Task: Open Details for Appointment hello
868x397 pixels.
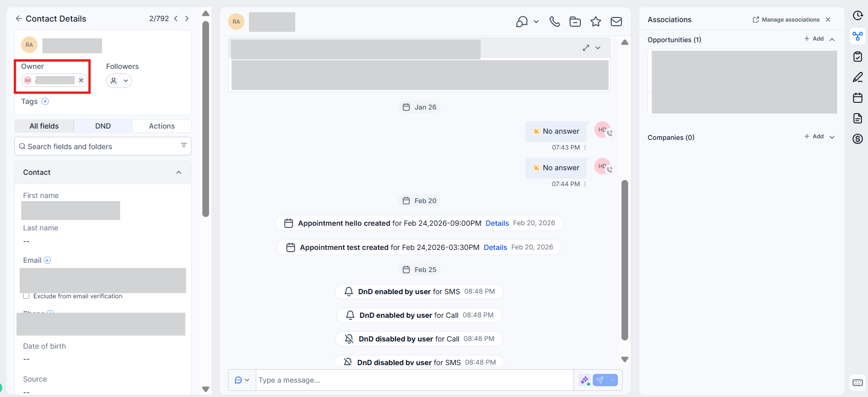Action: click(x=497, y=223)
